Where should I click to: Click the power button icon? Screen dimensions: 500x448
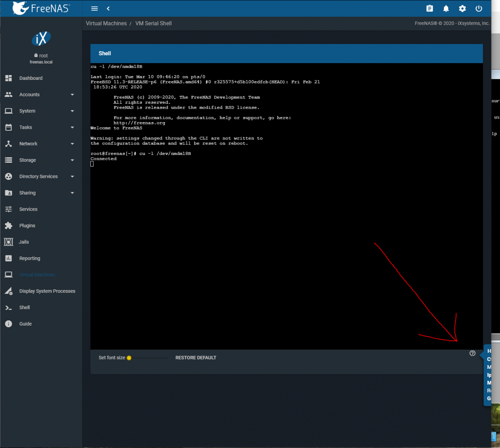[479, 9]
